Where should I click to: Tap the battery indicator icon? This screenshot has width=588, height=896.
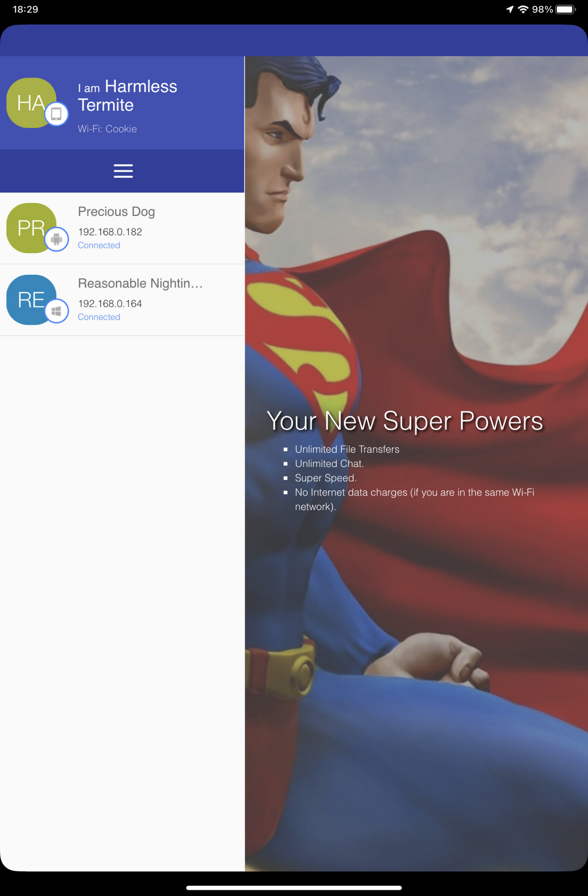(566, 9)
